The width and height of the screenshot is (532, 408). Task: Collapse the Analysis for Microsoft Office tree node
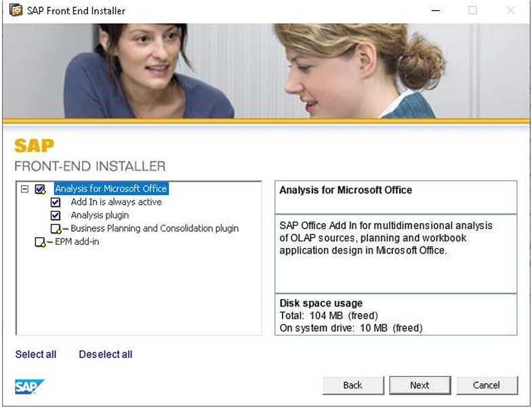tap(25, 189)
